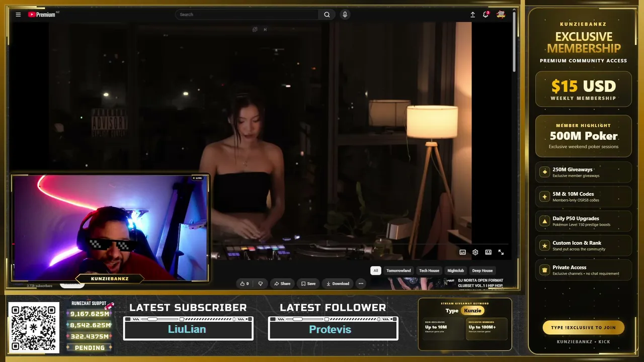Click the $15 USD weekly membership card

(584, 89)
